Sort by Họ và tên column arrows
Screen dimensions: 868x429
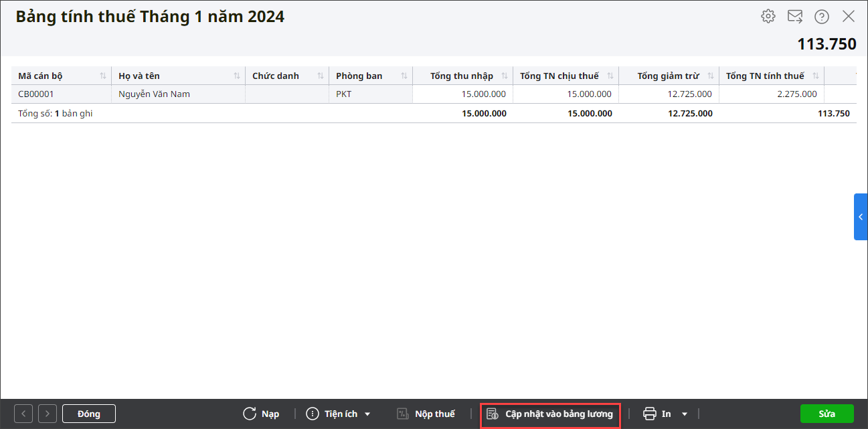(x=237, y=76)
